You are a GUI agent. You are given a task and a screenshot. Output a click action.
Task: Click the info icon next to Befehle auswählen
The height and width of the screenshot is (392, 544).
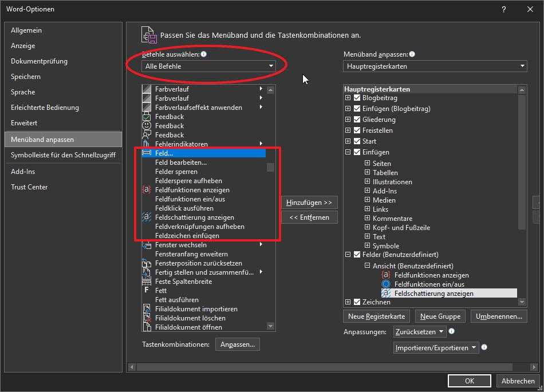coord(204,54)
